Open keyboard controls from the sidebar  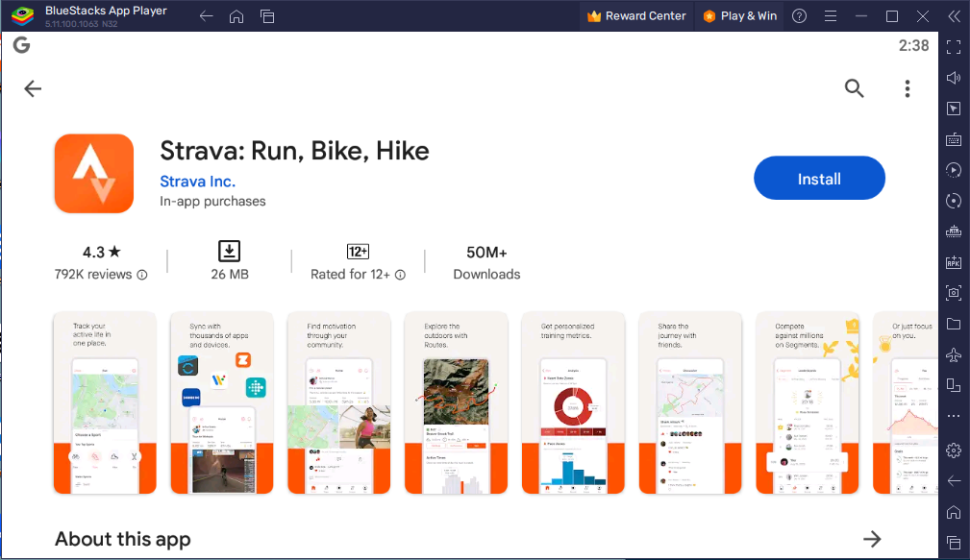[954, 139]
